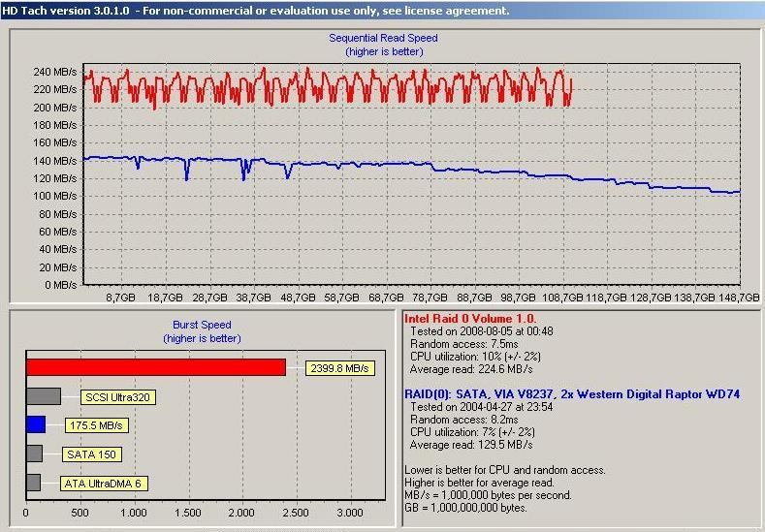Click the red burst speed bar
This screenshot has width=765, height=532.
(156, 367)
